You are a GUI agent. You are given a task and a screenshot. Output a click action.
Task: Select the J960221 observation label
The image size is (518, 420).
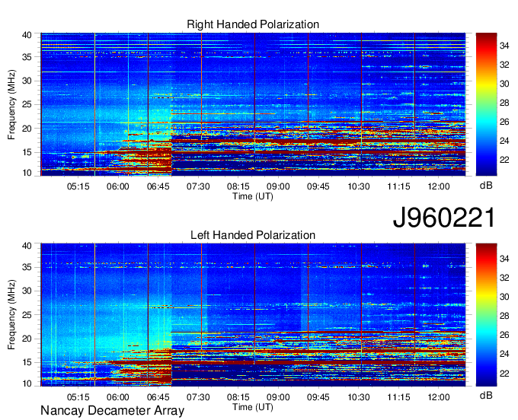(x=444, y=218)
